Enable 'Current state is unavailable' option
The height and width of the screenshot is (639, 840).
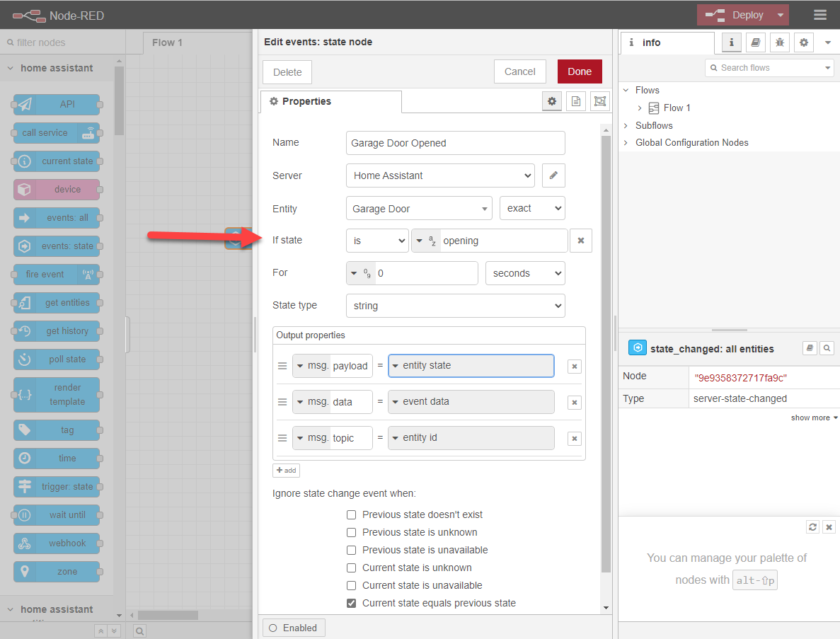pyautogui.click(x=351, y=585)
